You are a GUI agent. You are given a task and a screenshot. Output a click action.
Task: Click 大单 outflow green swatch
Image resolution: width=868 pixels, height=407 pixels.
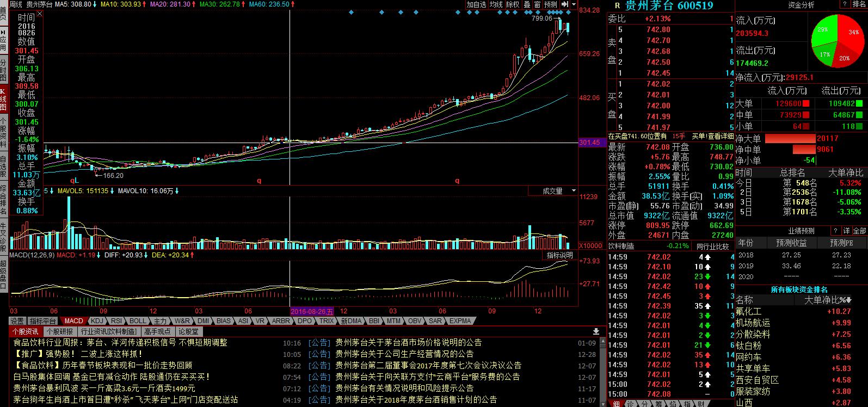[x=859, y=103]
